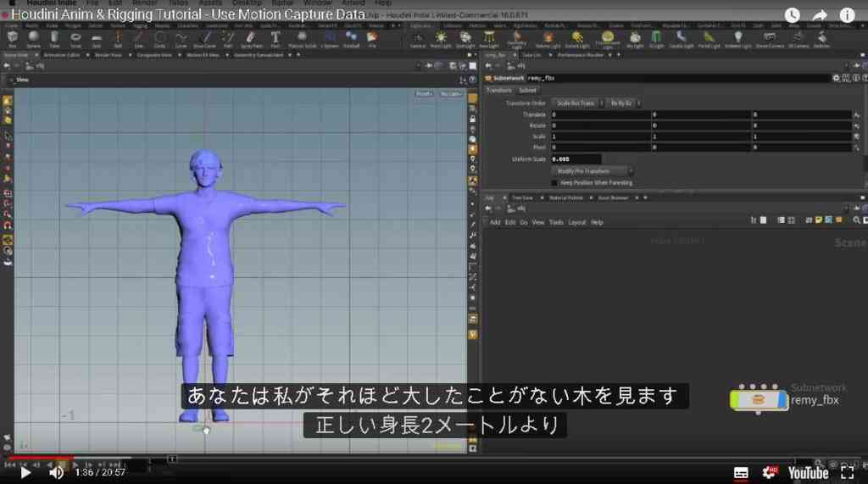Open YouTube settings gear menu
Image resolution: width=868 pixels, height=484 pixels.
pos(770,472)
